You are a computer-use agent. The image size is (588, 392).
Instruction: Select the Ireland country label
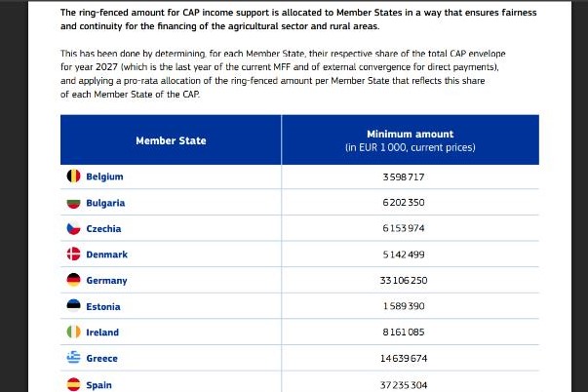click(102, 333)
